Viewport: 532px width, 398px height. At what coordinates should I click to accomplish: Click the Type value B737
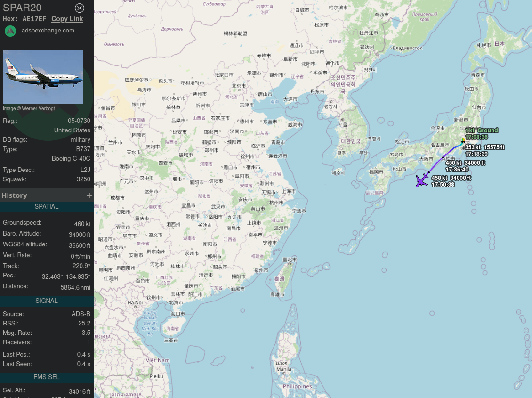(x=83, y=149)
